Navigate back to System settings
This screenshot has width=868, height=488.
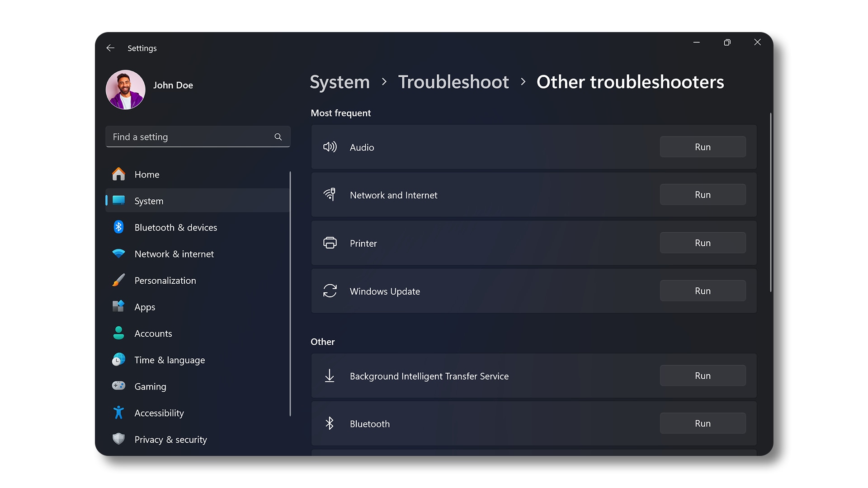pyautogui.click(x=339, y=82)
